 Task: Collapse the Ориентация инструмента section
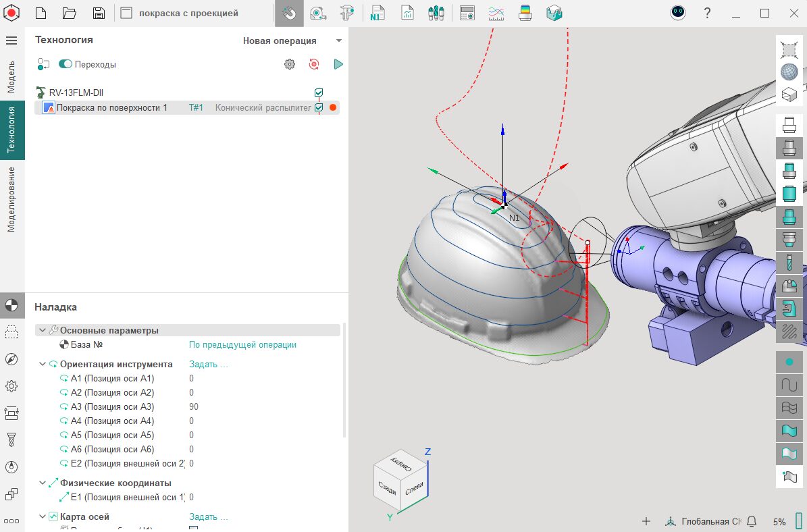(43, 364)
